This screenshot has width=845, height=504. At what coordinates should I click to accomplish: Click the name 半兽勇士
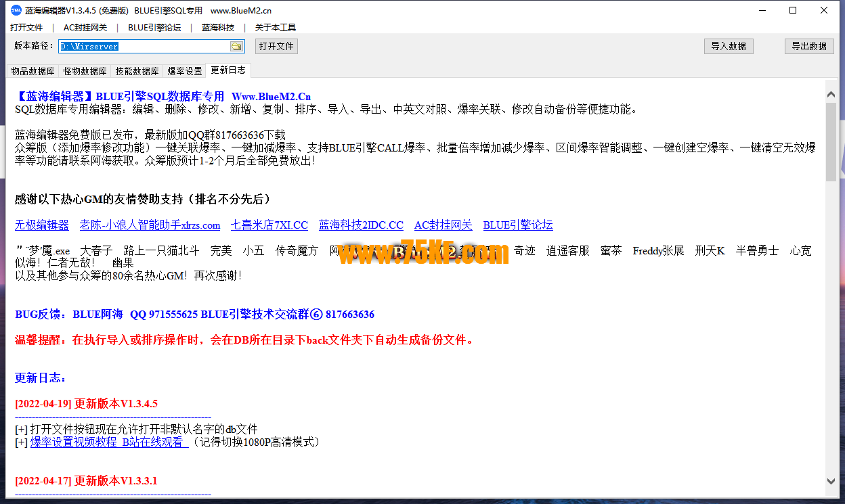point(758,251)
